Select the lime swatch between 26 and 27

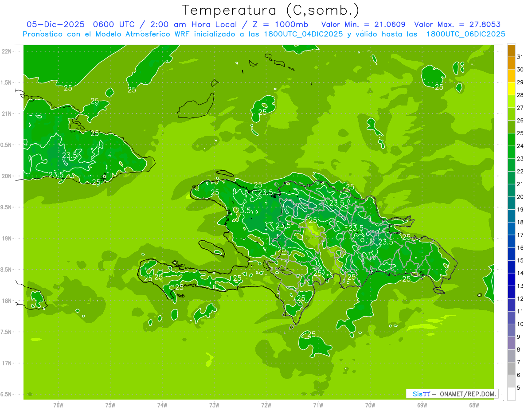click(x=511, y=114)
